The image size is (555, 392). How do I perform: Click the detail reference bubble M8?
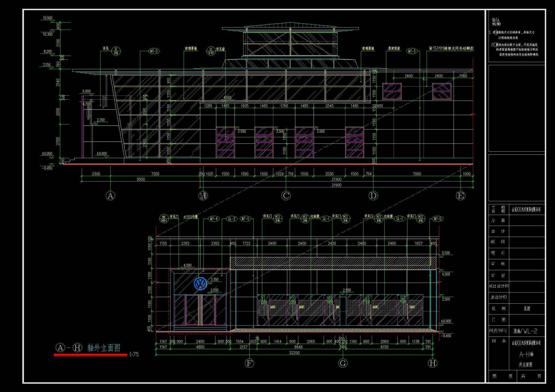[164, 219]
